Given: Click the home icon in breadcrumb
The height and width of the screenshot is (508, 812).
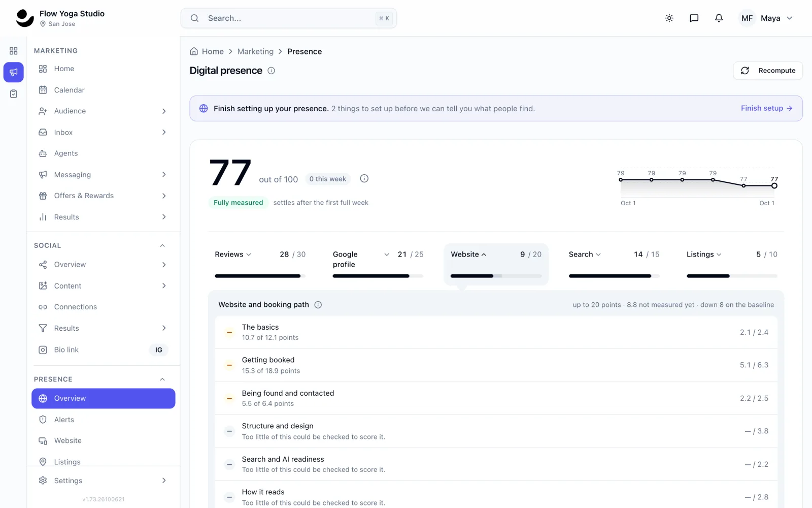Looking at the screenshot, I should click(194, 51).
